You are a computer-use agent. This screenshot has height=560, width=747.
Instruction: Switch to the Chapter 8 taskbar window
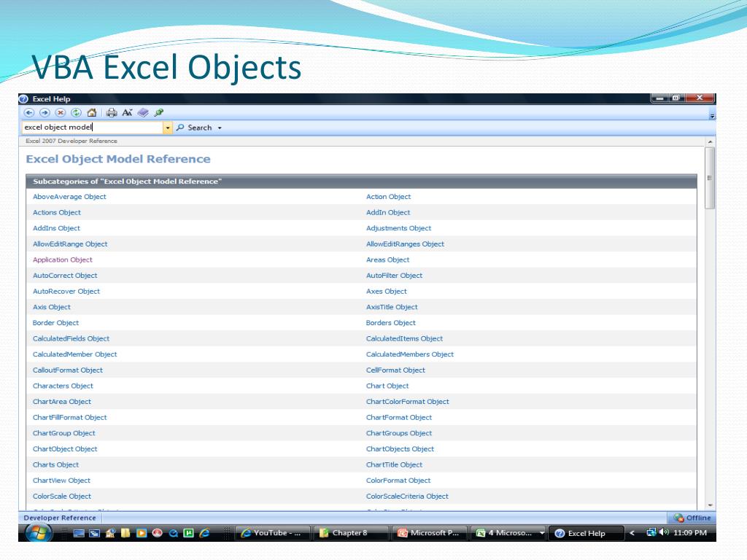[351, 533]
